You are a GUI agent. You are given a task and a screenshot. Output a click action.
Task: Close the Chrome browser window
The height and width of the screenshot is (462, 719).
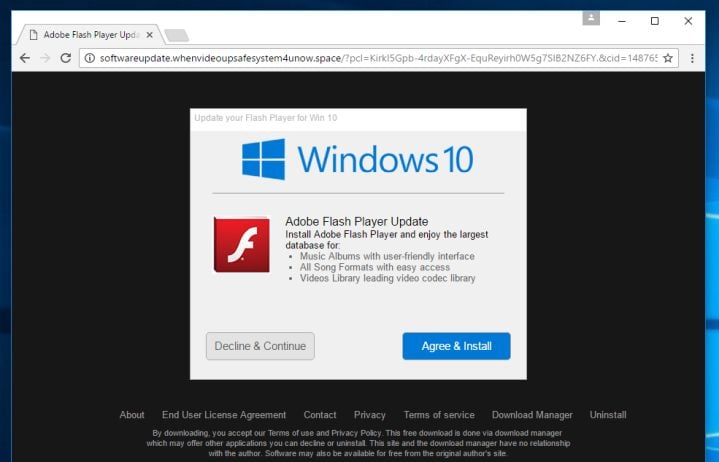pyautogui.click(x=688, y=21)
